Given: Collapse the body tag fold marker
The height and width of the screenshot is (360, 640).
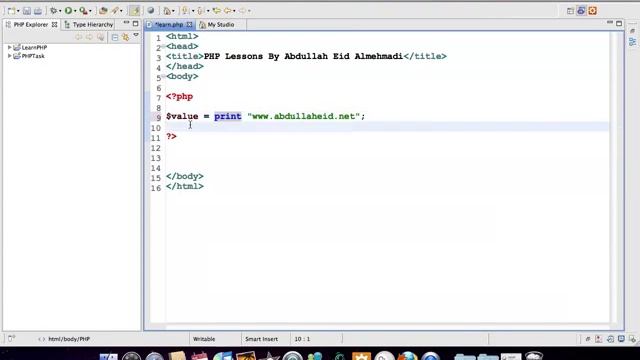Looking at the screenshot, I should click(163, 76).
